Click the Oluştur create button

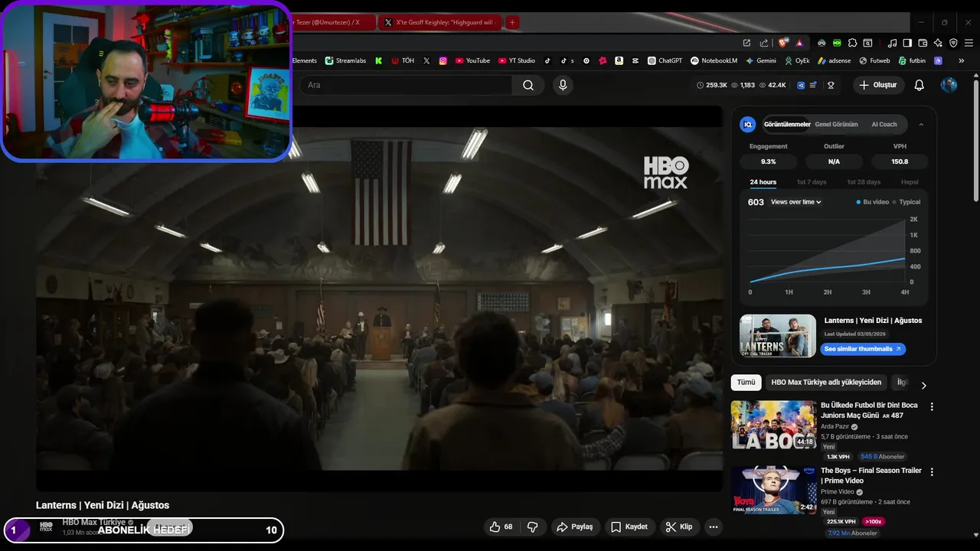pos(877,85)
